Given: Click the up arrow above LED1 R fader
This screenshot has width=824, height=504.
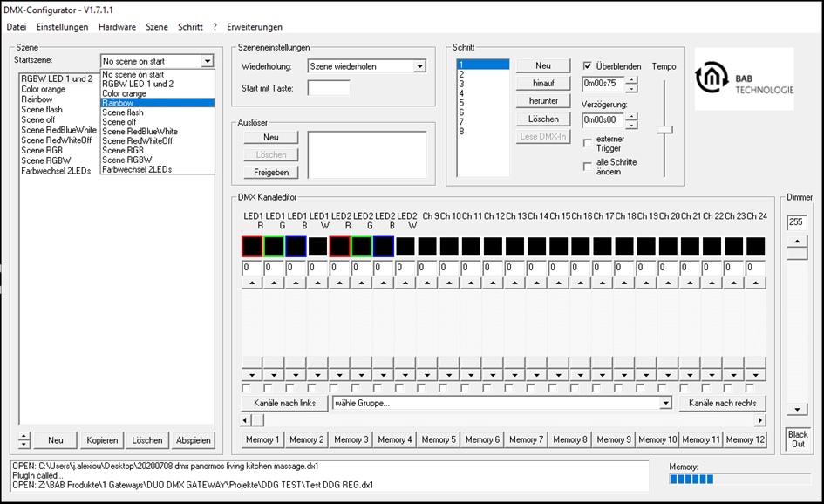Looking at the screenshot, I should click(x=252, y=283).
